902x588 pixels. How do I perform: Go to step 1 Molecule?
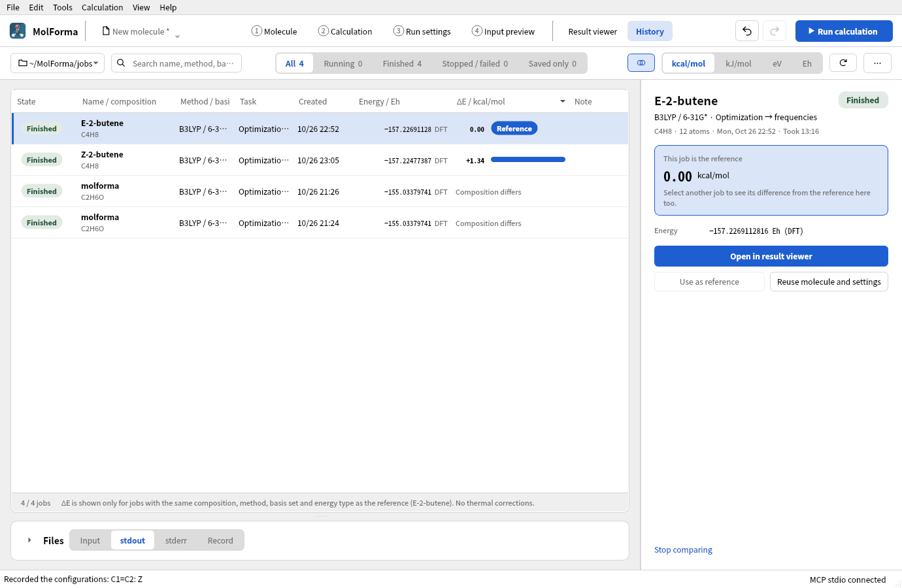click(275, 31)
